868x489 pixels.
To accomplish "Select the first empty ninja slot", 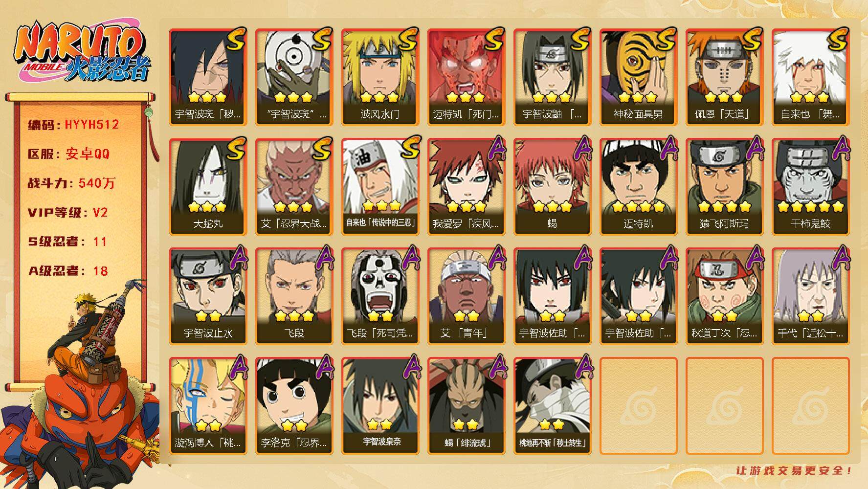I will tap(638, 406).
